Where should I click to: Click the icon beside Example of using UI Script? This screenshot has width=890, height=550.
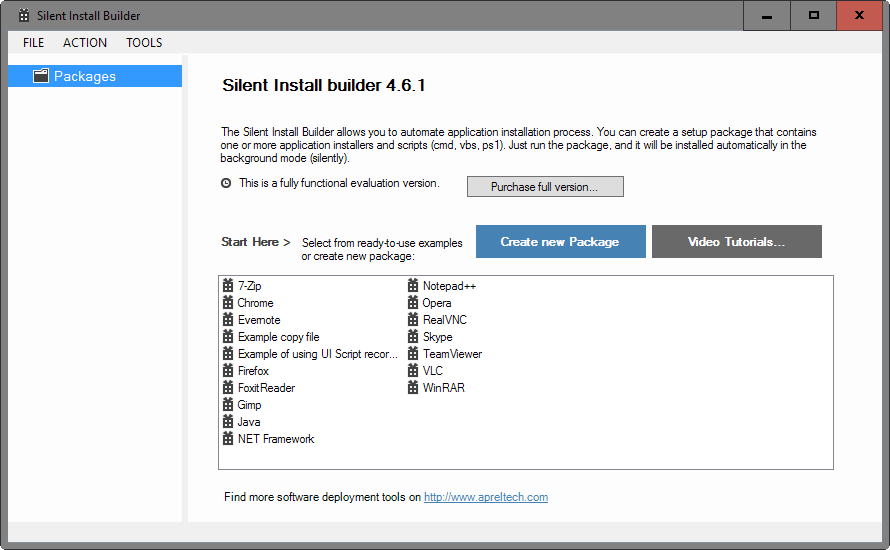pos(228,354)
